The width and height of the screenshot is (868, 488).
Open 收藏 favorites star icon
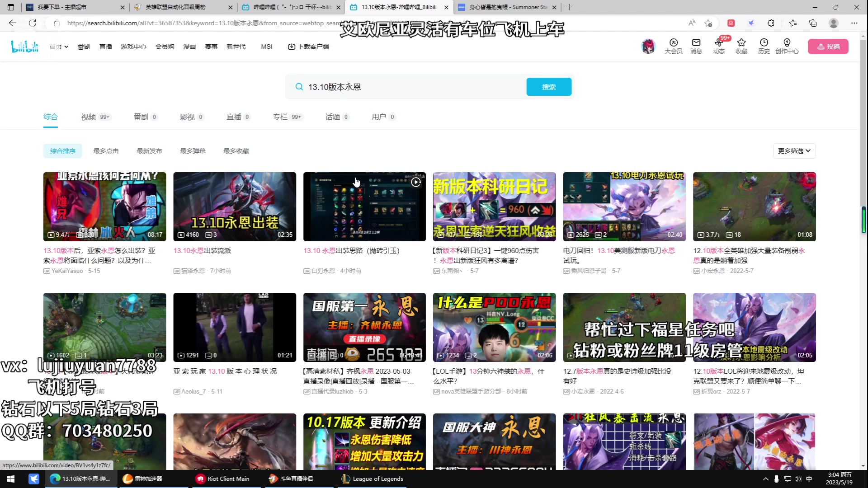click(x=741, y=46)
